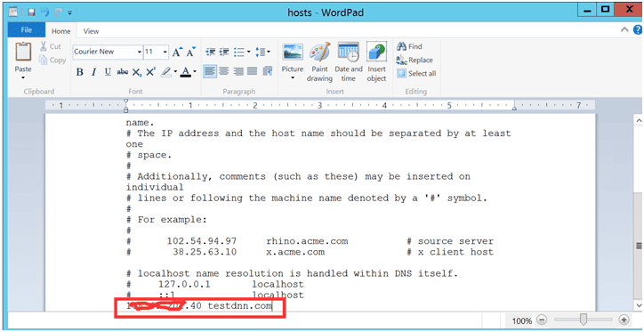Click the vertical scrollbar down arrow
644x332 pixels.
pos(639,304)
